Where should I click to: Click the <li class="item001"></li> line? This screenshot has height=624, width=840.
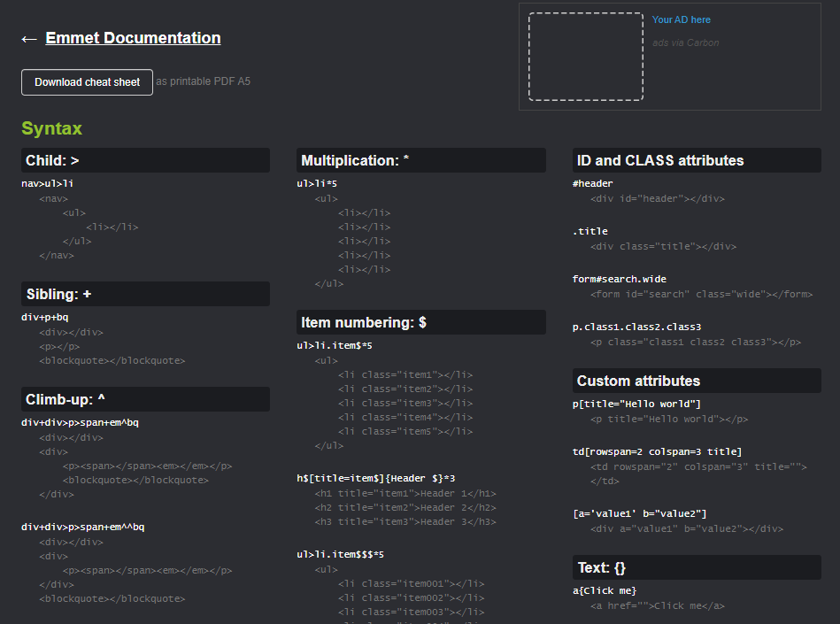point(411,584)
